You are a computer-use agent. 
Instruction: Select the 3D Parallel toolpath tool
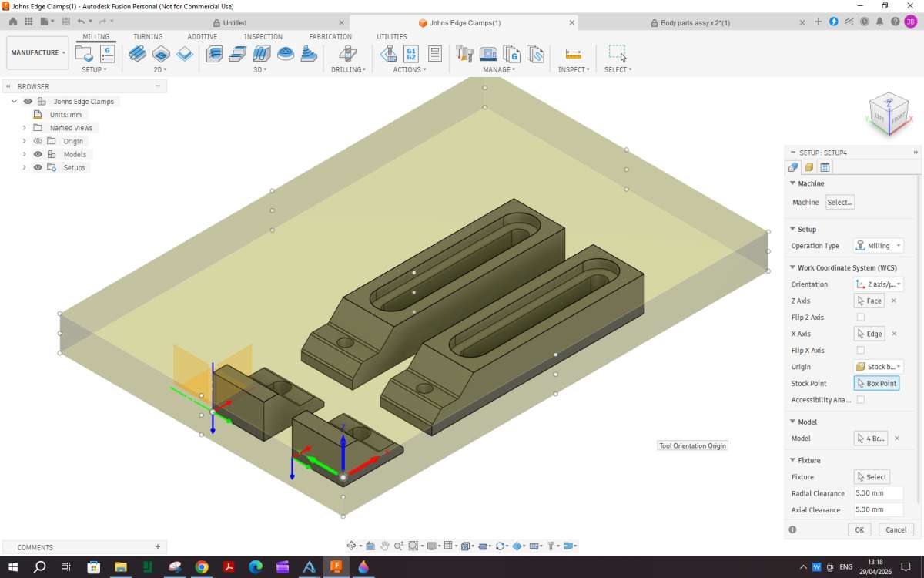[262, 53]
